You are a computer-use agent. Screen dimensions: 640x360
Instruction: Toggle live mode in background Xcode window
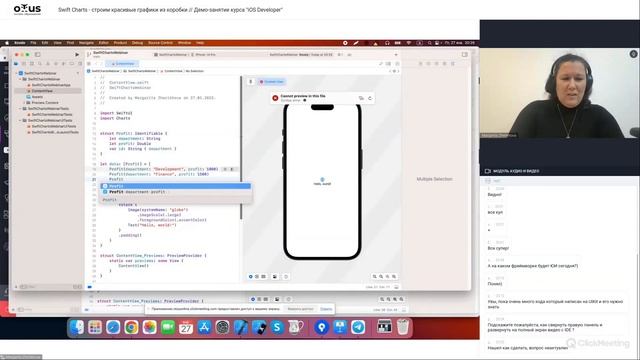pyautogui.click(x=253, y=299)
